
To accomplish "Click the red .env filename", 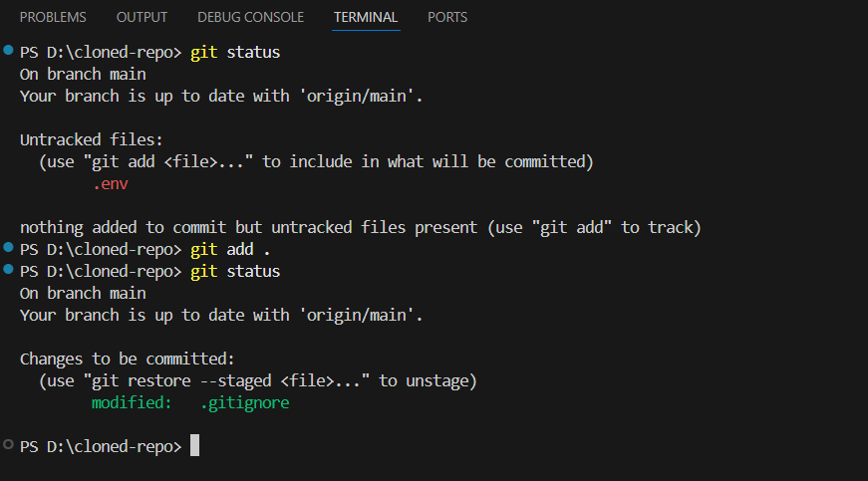I will [x=111, y=183].
